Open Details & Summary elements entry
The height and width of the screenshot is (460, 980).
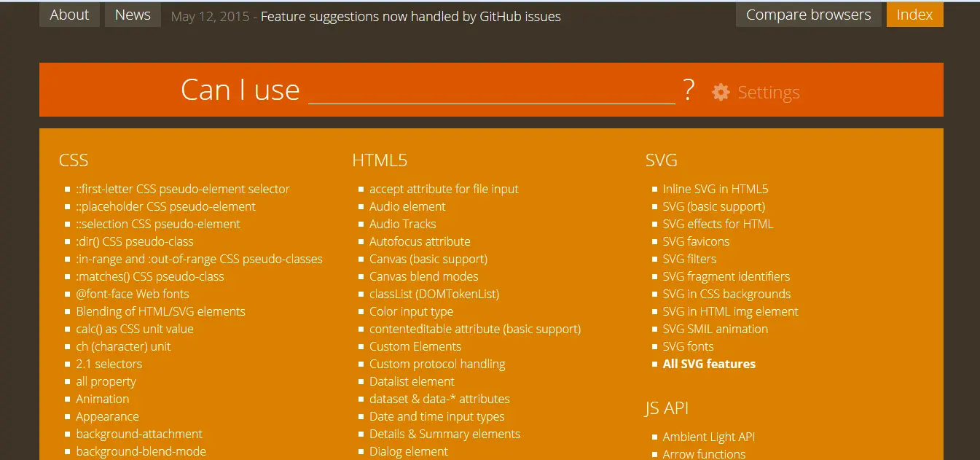(x=445, y=434)
